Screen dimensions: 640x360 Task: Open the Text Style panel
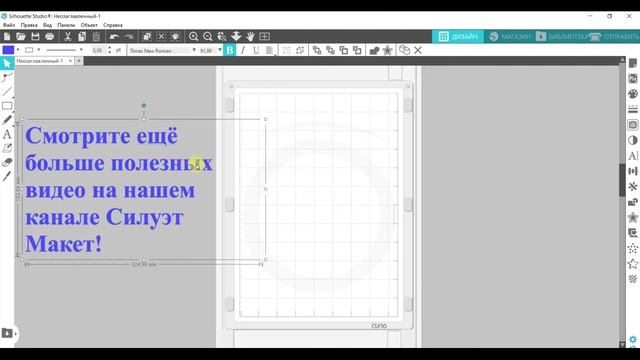pyautogui.click(x=633, y=156)
